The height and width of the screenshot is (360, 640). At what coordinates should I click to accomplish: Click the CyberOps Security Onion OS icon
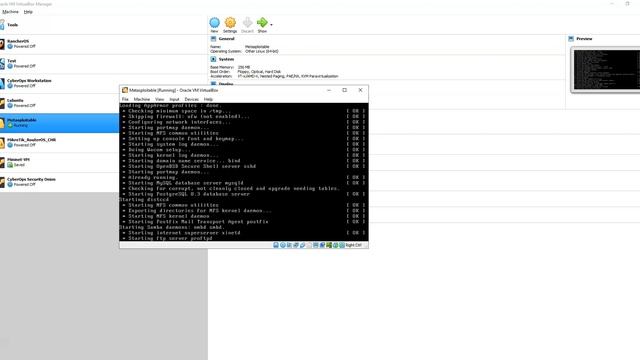click(x=2, y=182)
